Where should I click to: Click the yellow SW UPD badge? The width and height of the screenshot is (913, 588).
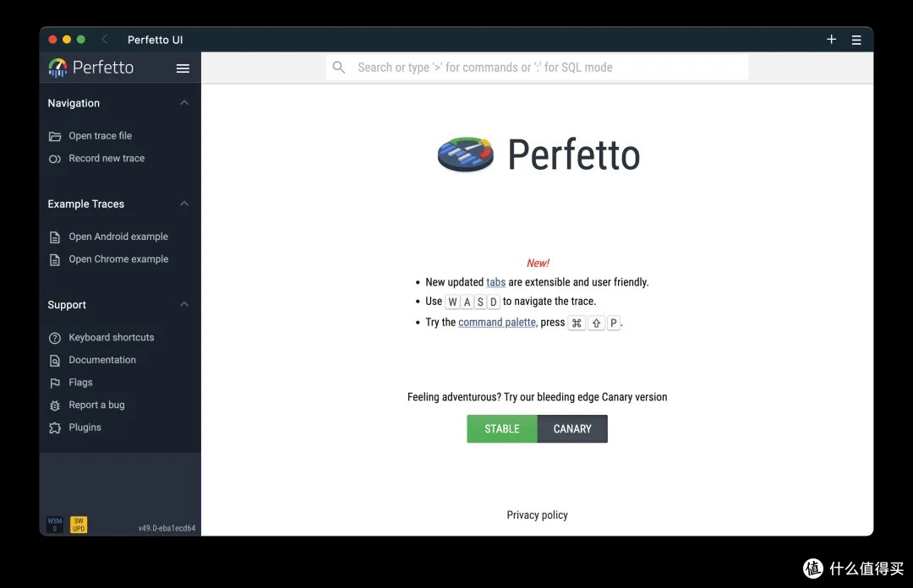pyautogui.click(x=79, y=525)
